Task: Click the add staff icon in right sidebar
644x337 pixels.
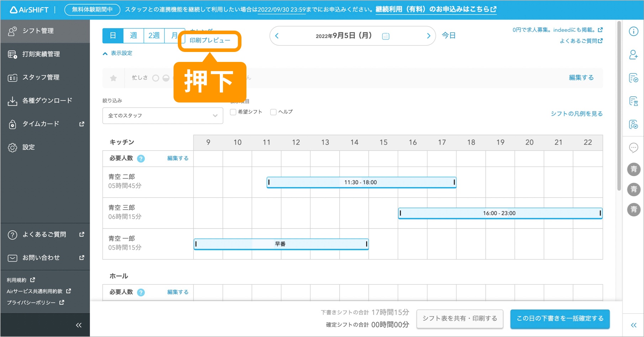Action: tap(633, 55)
